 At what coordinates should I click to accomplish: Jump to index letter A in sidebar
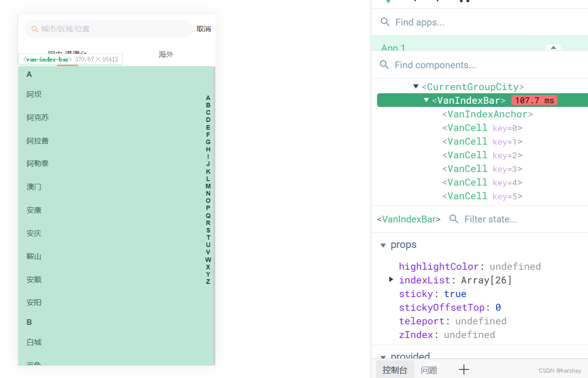(208, 98)
